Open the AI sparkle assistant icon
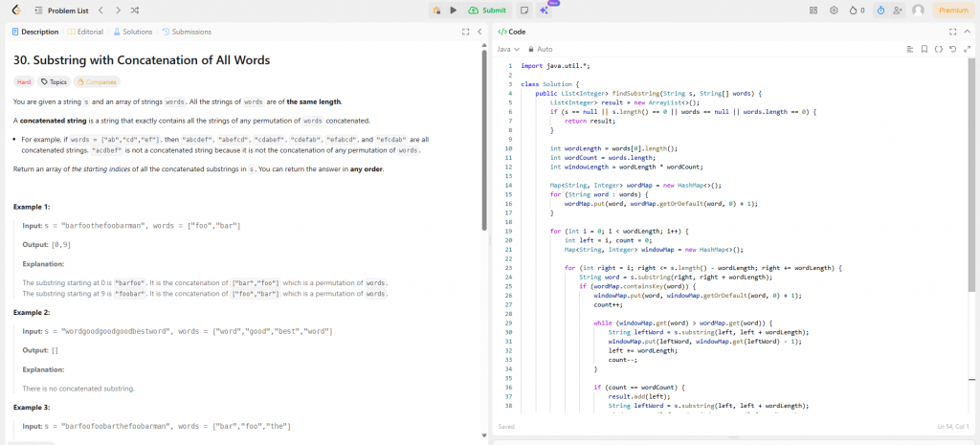The height and width of the screenshot is (445, 980). coord(544,11)
